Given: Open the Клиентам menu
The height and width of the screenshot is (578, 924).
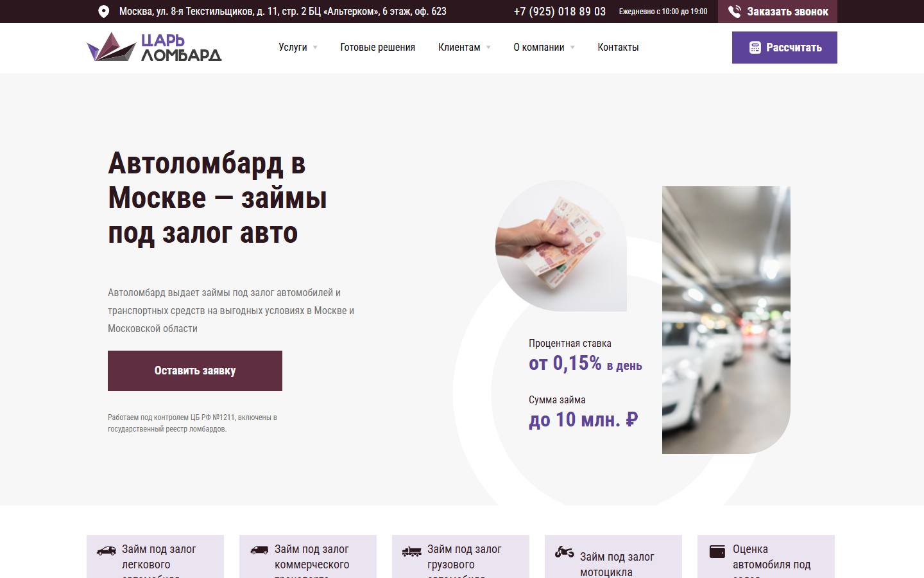Looking at the screenshot, I should click(459, 48).
